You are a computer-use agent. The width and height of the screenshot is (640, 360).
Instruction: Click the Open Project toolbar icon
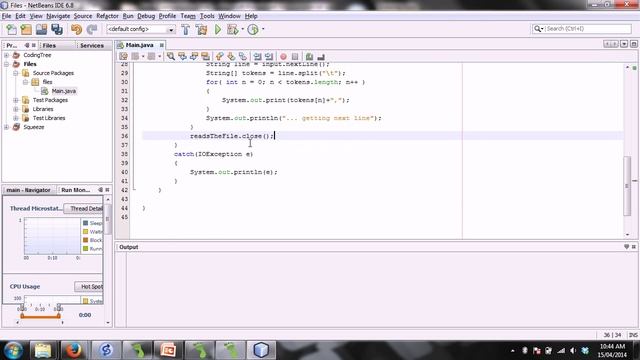pos(41,29)
